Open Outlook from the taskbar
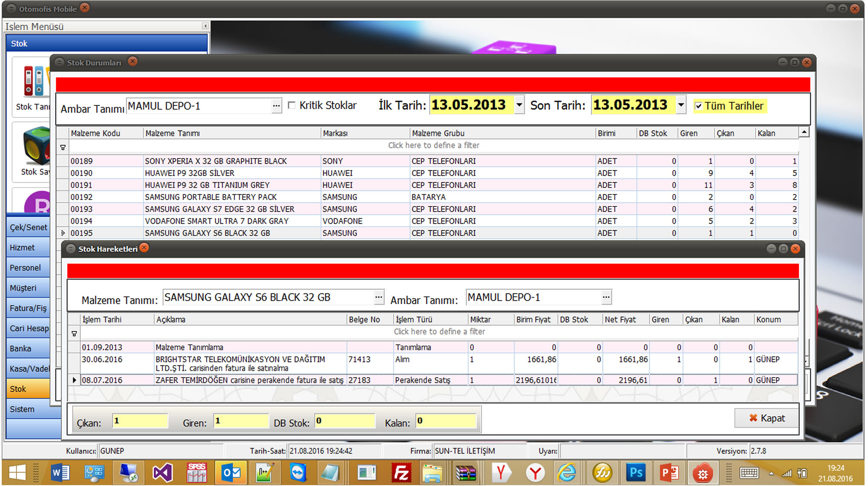Screen dimensions: 868x486 [231, 473]
